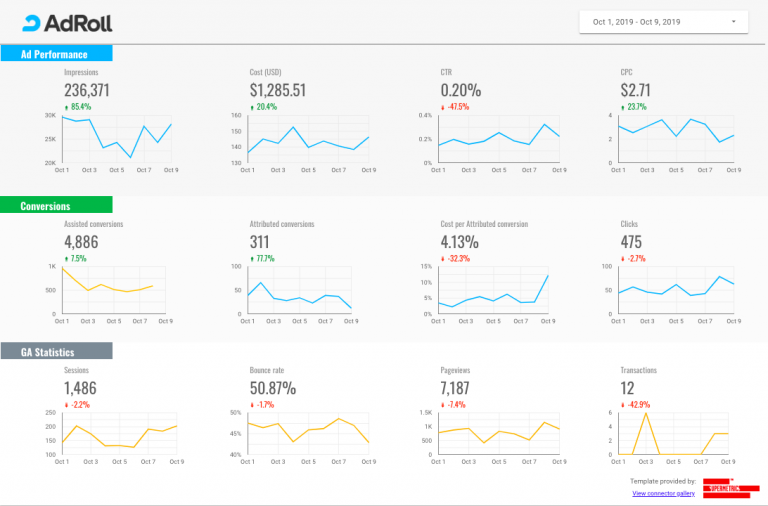Click the AdRoll logo icon
This screenshot has height=506, width=768.
(31, 24)
